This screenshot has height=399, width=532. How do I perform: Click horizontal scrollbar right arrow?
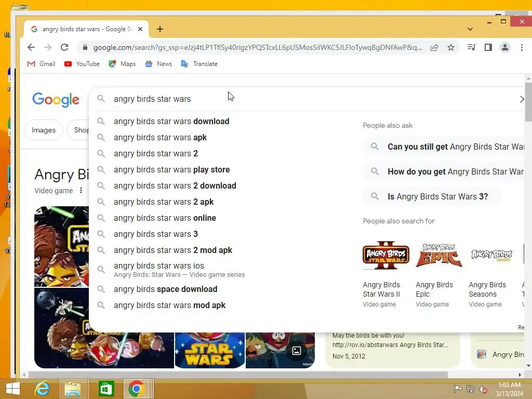(520, 375)
